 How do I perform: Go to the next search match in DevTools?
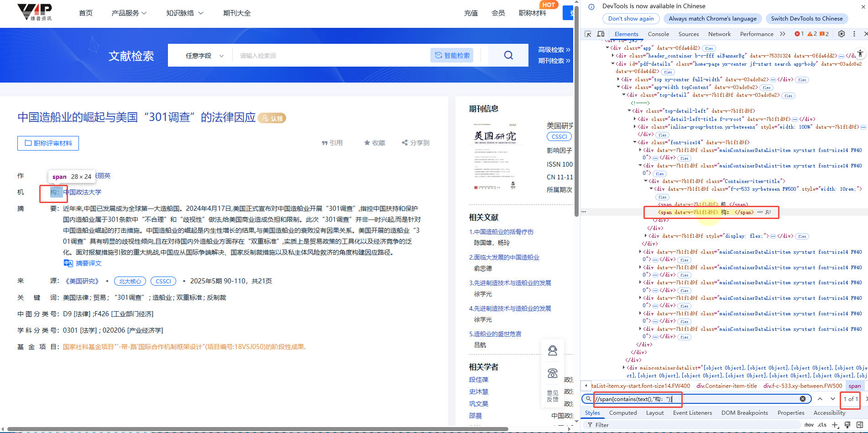click(833, 399)
